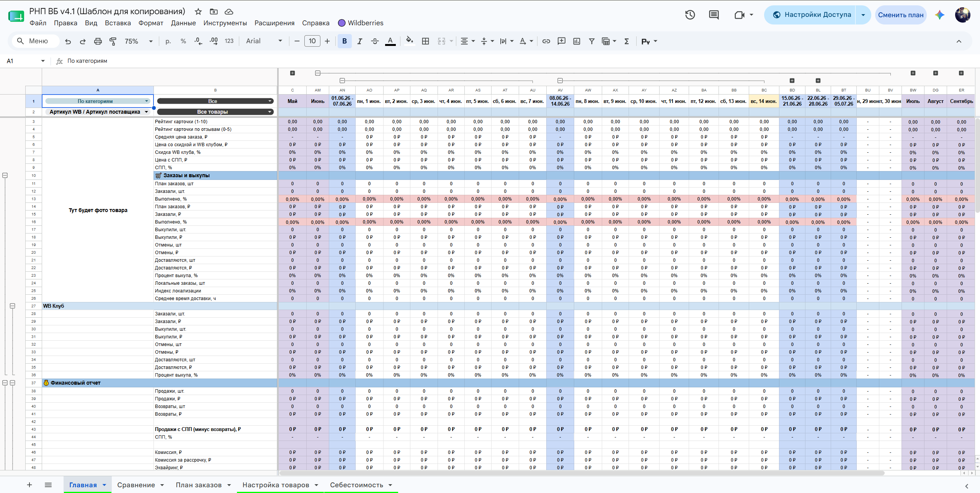Print the spreadsheet
Image resolution: width=980 pixels, height=493 pixels.
(98, 41)
